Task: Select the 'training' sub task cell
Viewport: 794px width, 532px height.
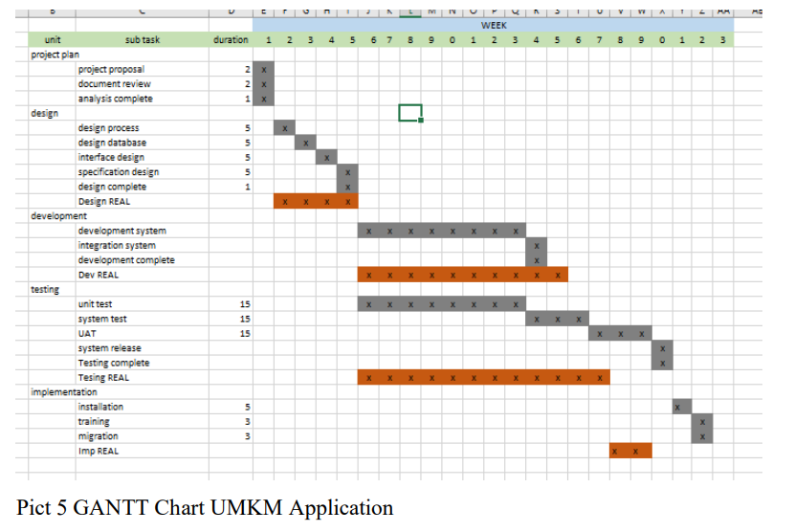Action: coord(143,422)
